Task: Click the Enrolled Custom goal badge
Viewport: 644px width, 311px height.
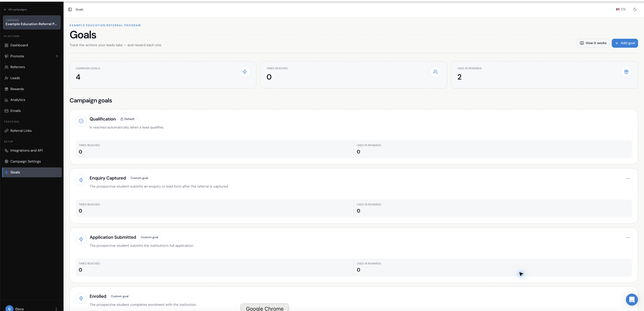Action: pos(120,296)
